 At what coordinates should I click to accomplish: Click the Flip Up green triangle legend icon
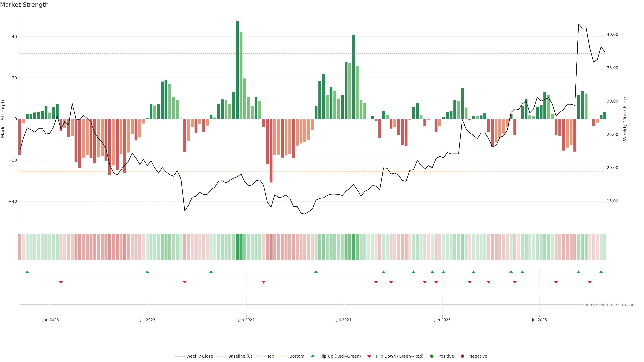point(312,356)
